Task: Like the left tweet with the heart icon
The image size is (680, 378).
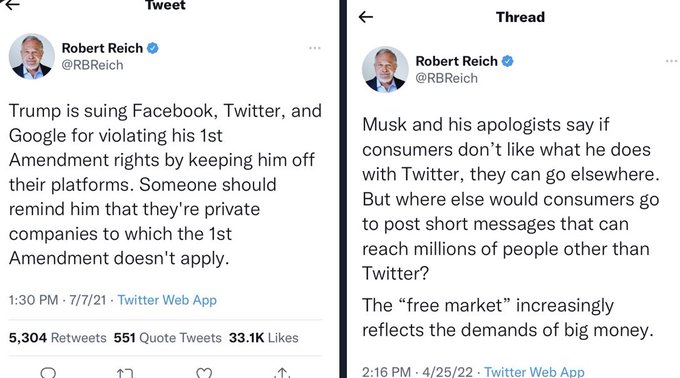Action: (204, 372)
